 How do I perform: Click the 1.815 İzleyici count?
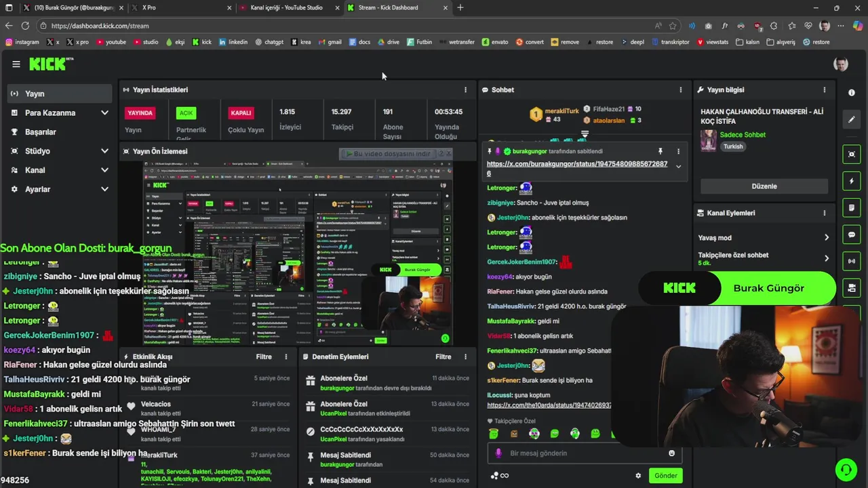tap(288, 112)
